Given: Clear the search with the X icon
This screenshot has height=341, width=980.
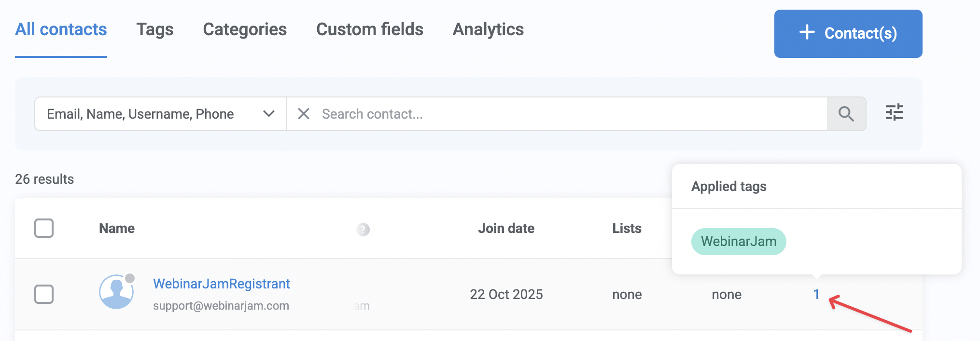Looking at the screenshot, I should click(x=304, y=114).
